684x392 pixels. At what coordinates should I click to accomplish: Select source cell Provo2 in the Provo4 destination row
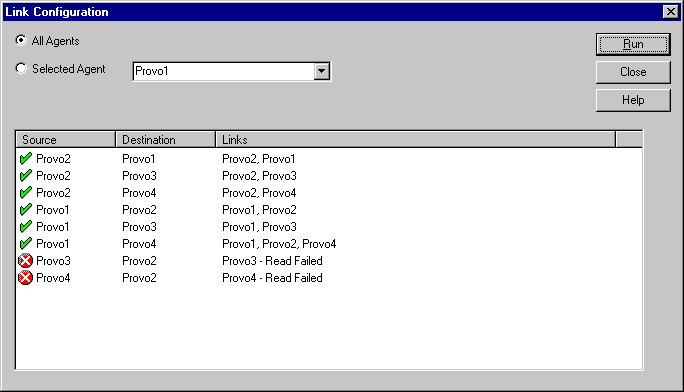53,193
